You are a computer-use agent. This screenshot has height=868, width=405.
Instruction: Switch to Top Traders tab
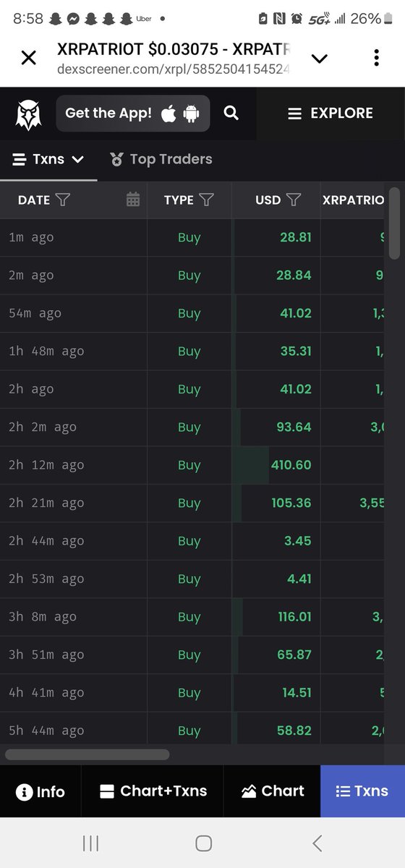tap(161, 159)
